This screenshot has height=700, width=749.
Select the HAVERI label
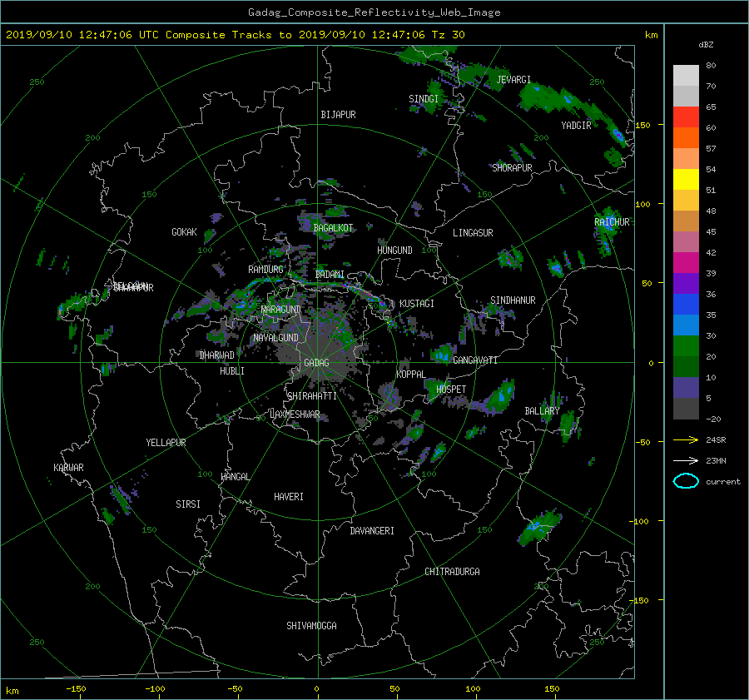click(289, 497)
